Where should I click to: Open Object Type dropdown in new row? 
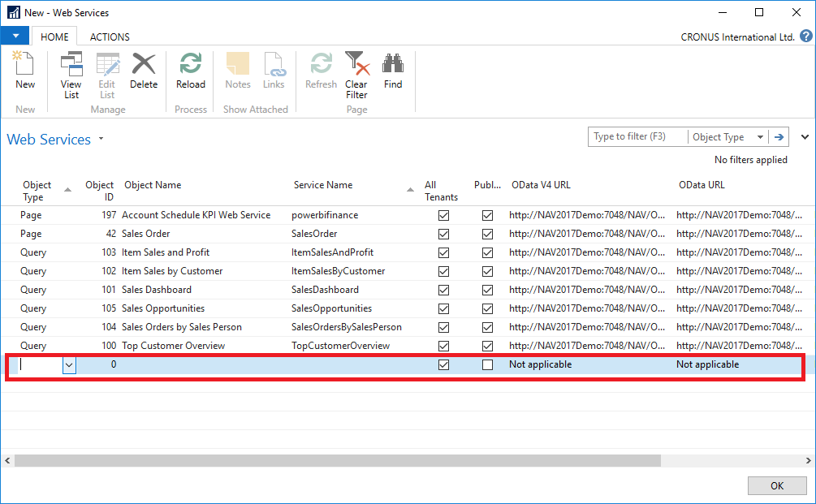(x=69, y=365)
